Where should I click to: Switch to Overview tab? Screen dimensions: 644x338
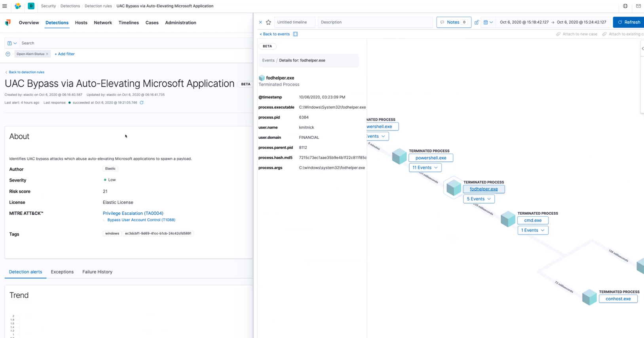click(29, 23)
